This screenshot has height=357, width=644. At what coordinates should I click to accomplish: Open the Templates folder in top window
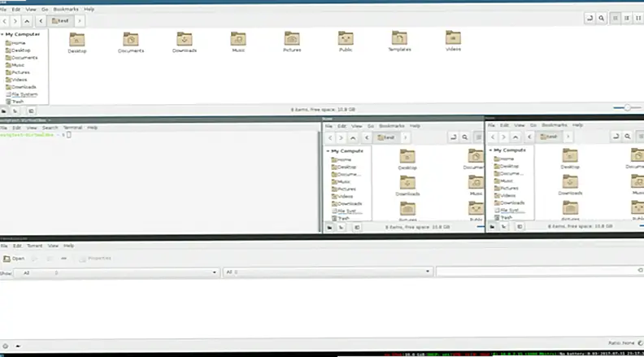(399, 39)
